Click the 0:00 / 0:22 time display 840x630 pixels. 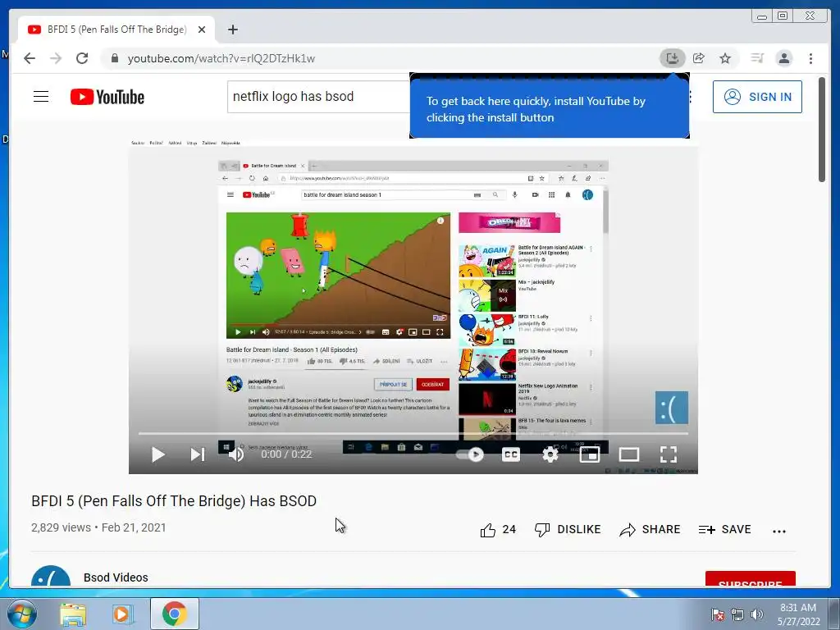point(286,454)
